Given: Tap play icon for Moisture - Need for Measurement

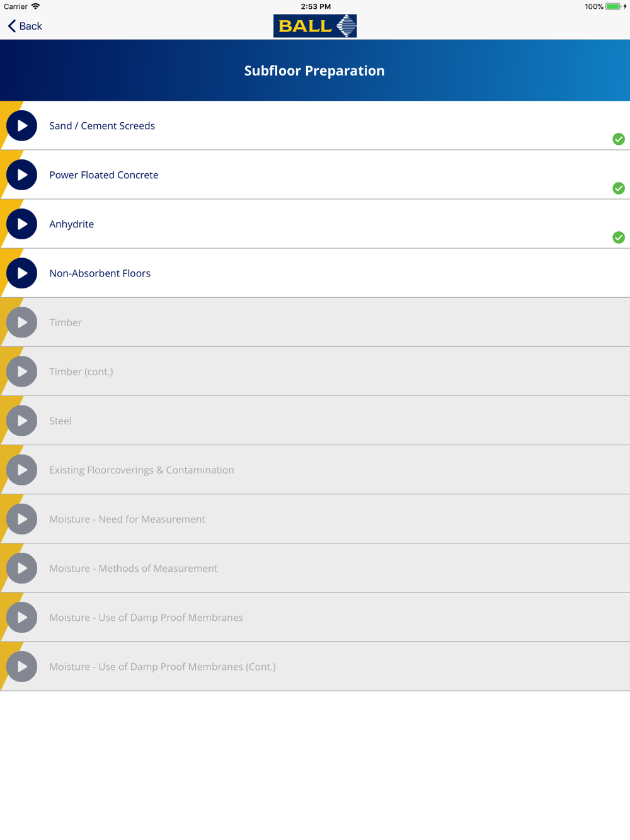Looking at the screenshot, I should tap(22, 519).
